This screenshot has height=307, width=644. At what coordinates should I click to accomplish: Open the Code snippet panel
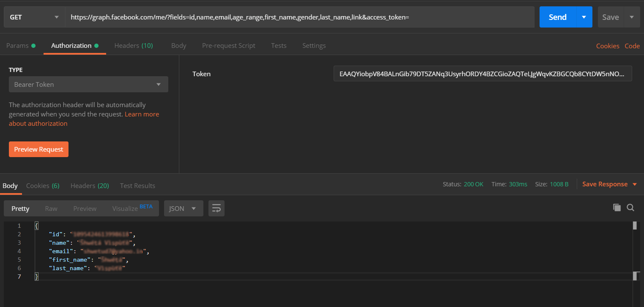tap(632, 45)
